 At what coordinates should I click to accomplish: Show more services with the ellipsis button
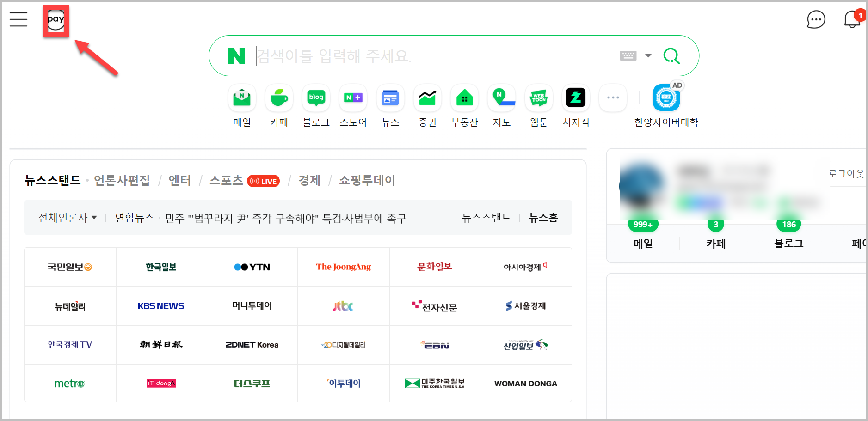click(613, 98)
